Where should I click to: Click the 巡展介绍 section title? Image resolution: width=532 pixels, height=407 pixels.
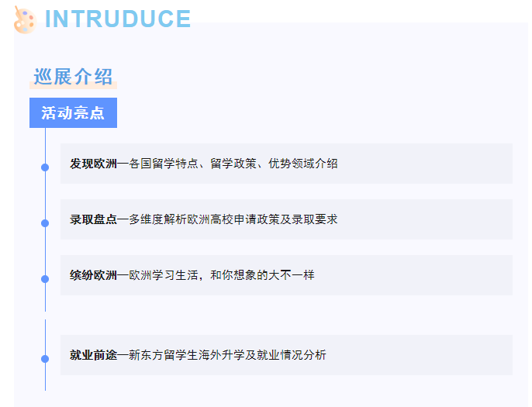pos(73,77)
